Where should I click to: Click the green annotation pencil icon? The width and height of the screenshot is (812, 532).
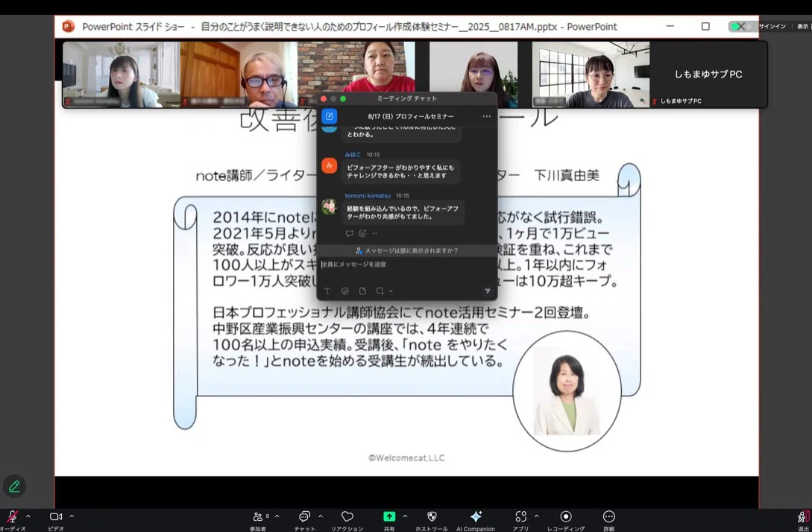coord(14,486)
